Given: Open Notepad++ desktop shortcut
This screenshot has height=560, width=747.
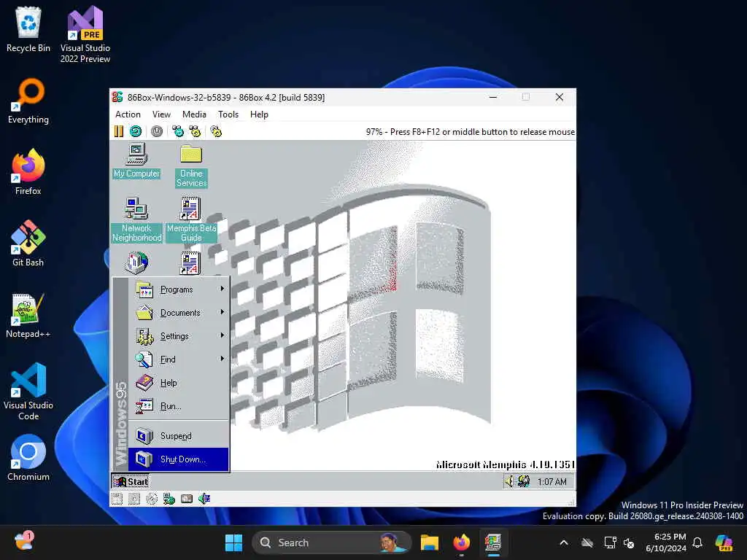Looking at the screenshot, I should tap(28, 315).
